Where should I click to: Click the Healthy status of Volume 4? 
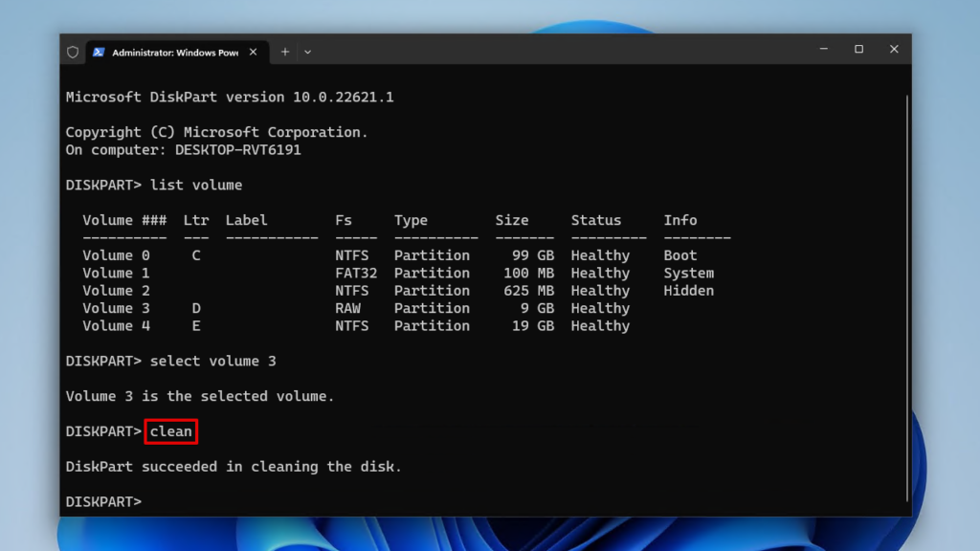pyautogui.click(x=600, y=325)
